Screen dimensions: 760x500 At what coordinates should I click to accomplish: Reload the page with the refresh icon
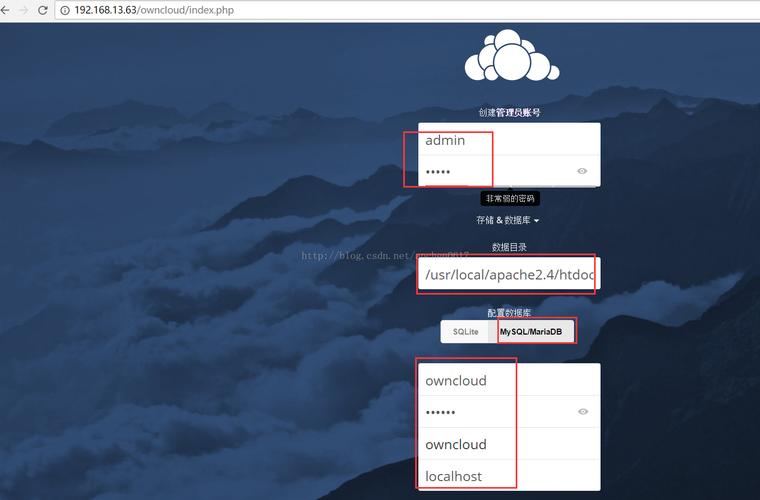point(43,10)
